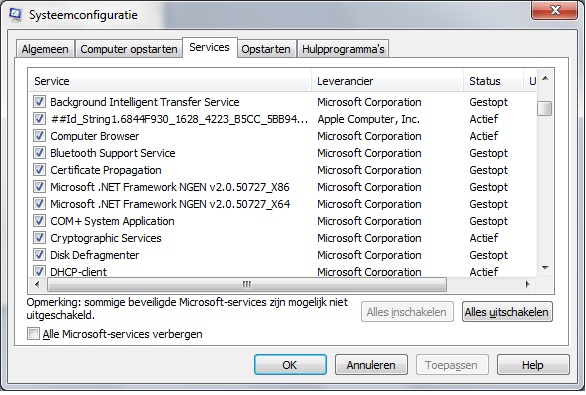Click the Toepassen button
Image resolution: width=586 pixels, height=395 pixels.
tap(452, 365)
